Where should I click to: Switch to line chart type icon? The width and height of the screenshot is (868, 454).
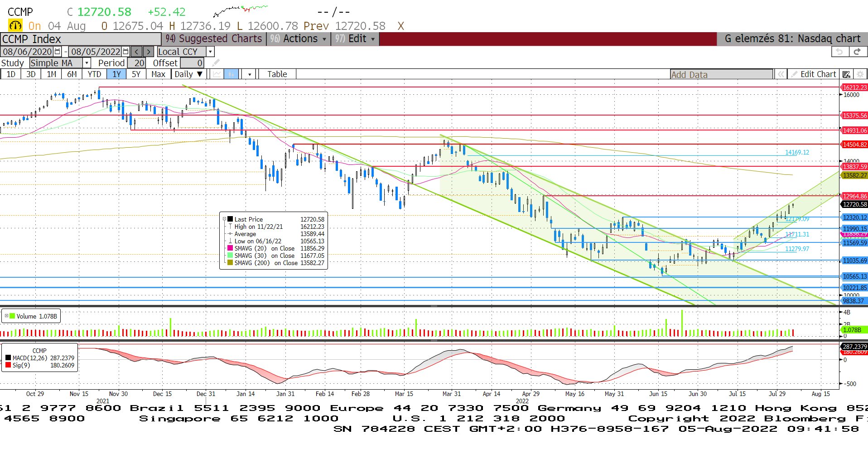[217, 74]
